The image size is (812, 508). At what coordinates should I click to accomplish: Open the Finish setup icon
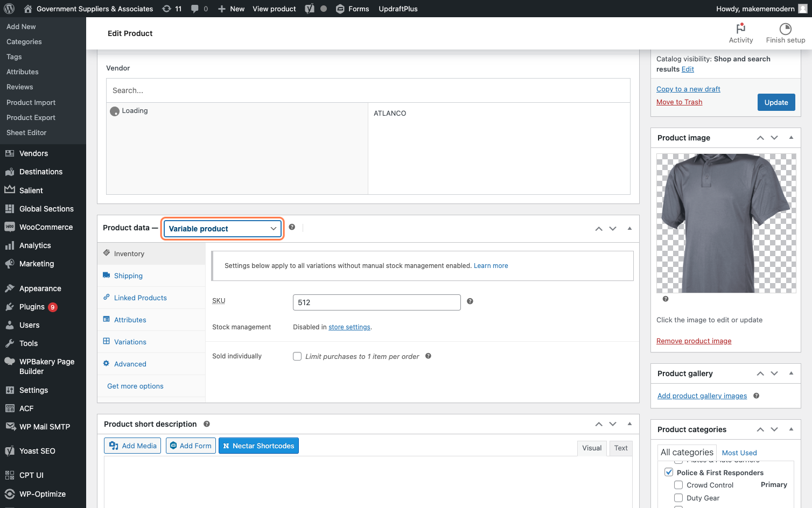(786, 33)
